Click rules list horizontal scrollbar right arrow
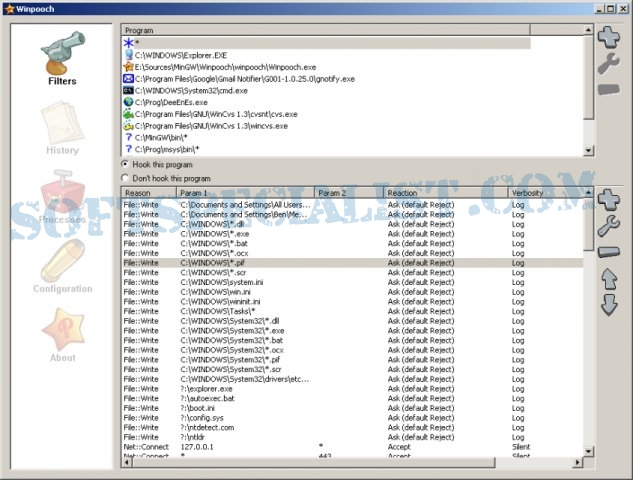 click(x=578, y=463)
